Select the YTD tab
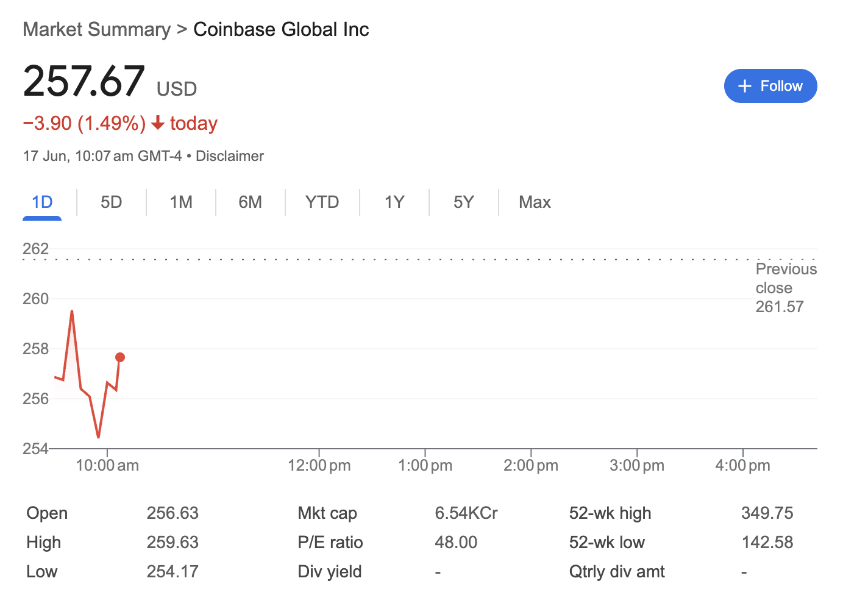Image resolution: width=868 pixels, height=606 pixels. click(x=322, y=202)
